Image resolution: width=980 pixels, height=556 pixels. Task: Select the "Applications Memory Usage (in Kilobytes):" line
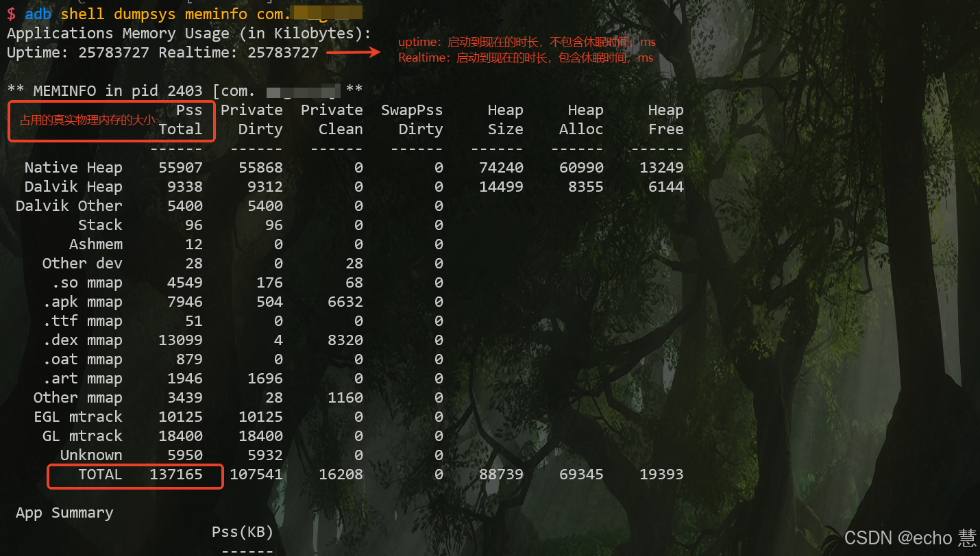coord(189,33)
